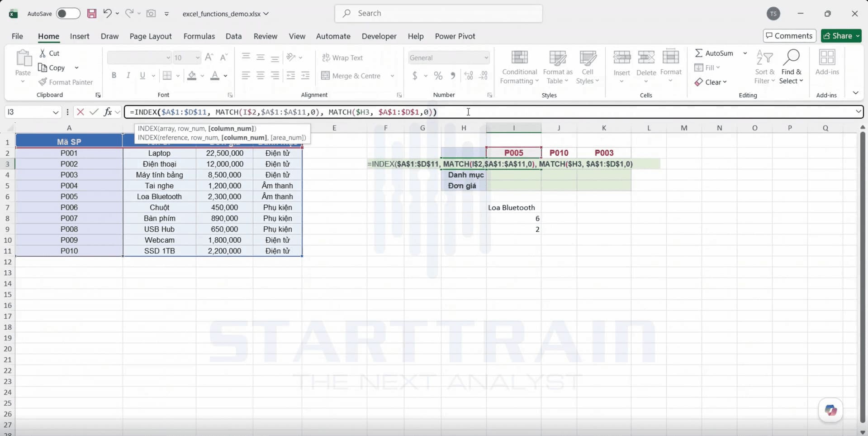Toggle the AutoSave switch
This screenshot has width=868, height=436.
click(x=68, y=14)
